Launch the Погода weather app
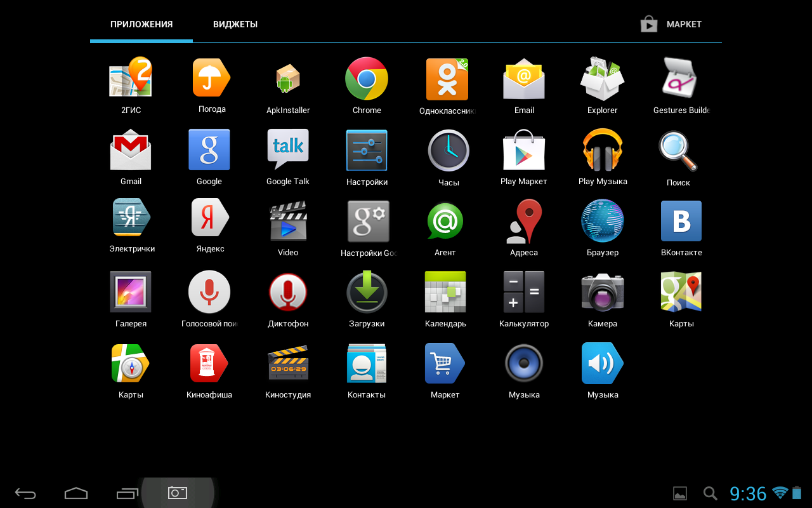 pyautogui.click(x=212, y=77)
